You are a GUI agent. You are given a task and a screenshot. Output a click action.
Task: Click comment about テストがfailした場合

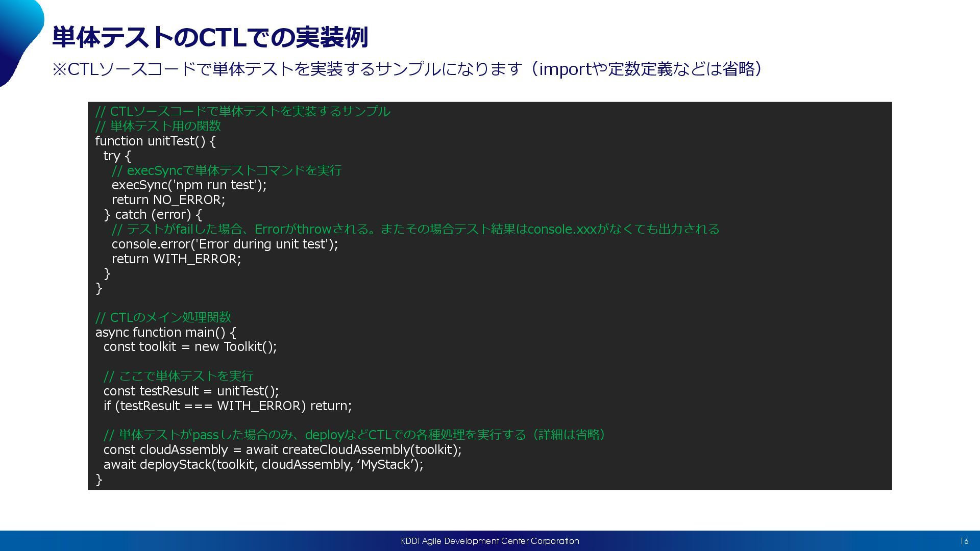coord(415,229)
